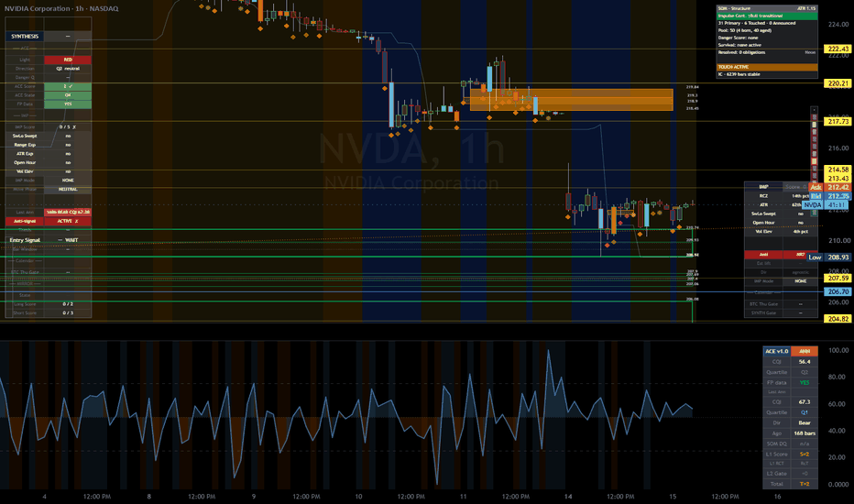The width and height of the screenshot is (854, 504).
Task: Click the NVIDIA Corporation chart title
Action: click(x=61, y=8)
